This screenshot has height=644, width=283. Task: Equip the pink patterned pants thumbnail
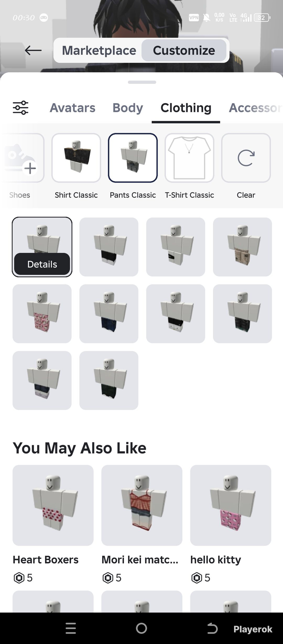click(x=42, y=314)
